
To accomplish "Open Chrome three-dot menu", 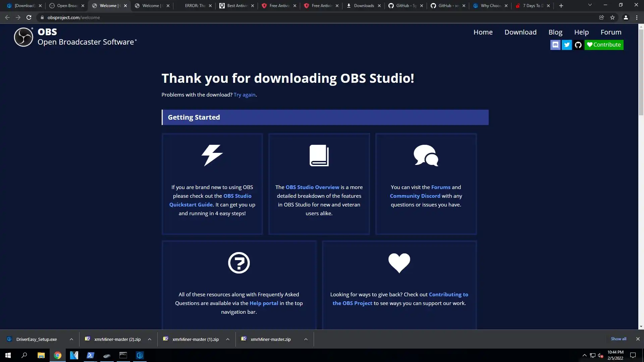I will click(x=637, y=17).
